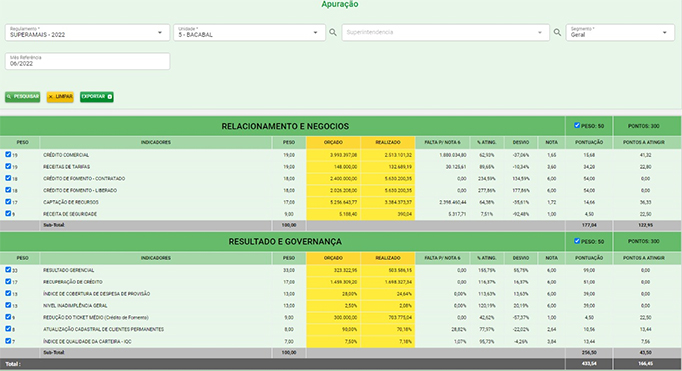Click the ORÇADO header in Relacionamento table
Screen dimensions: 682x371
point(333,143)
